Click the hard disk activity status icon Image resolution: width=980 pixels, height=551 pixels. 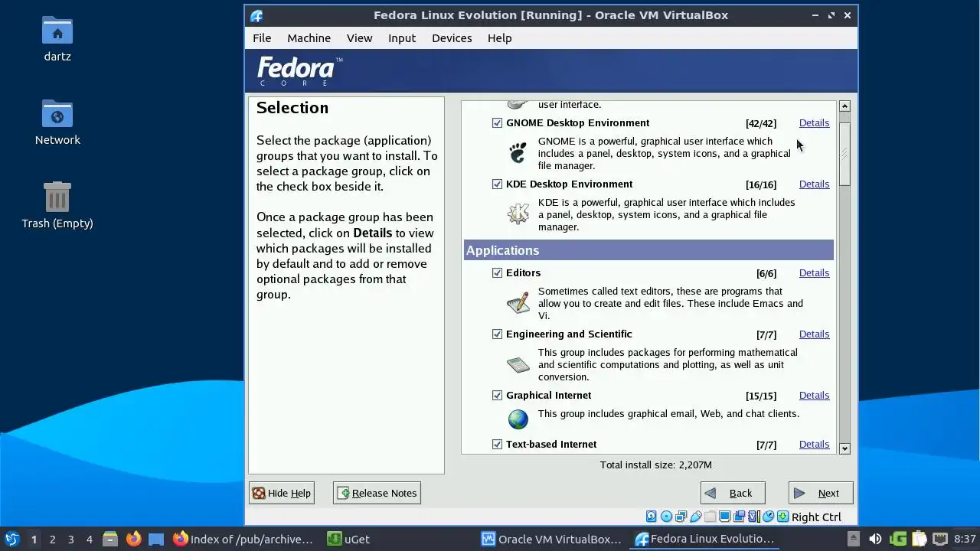pos(651,517)
